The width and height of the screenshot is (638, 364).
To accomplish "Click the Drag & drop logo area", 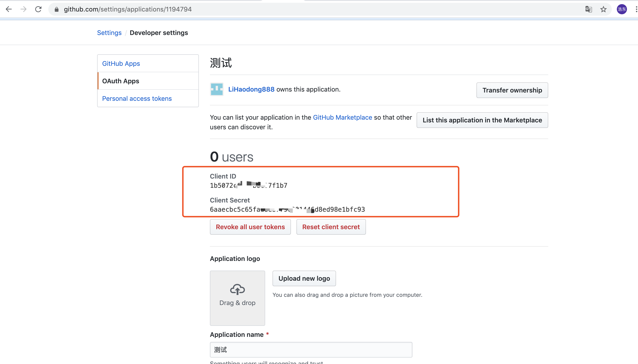I will (x=237, y=298).
